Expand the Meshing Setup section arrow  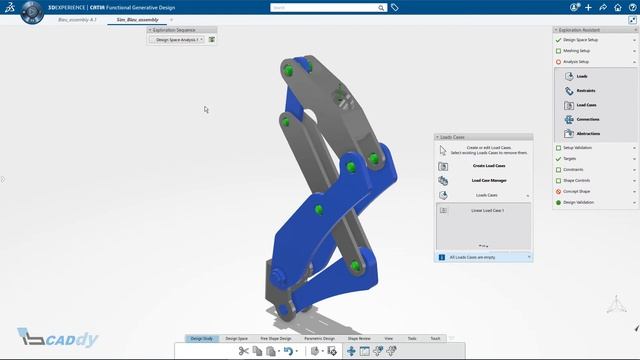point(634,51)
